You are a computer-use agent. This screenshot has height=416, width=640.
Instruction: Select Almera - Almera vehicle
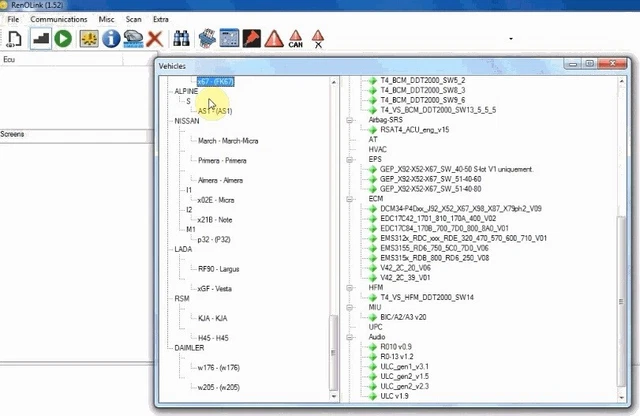click(x=220, y=180)
